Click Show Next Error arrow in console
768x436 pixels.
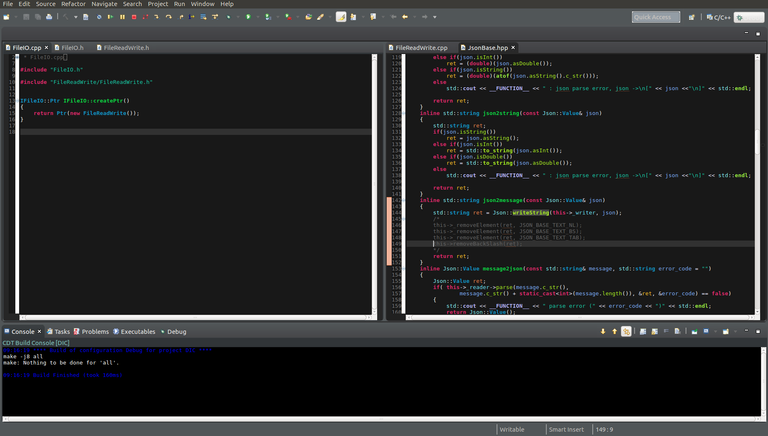(603, 332)
